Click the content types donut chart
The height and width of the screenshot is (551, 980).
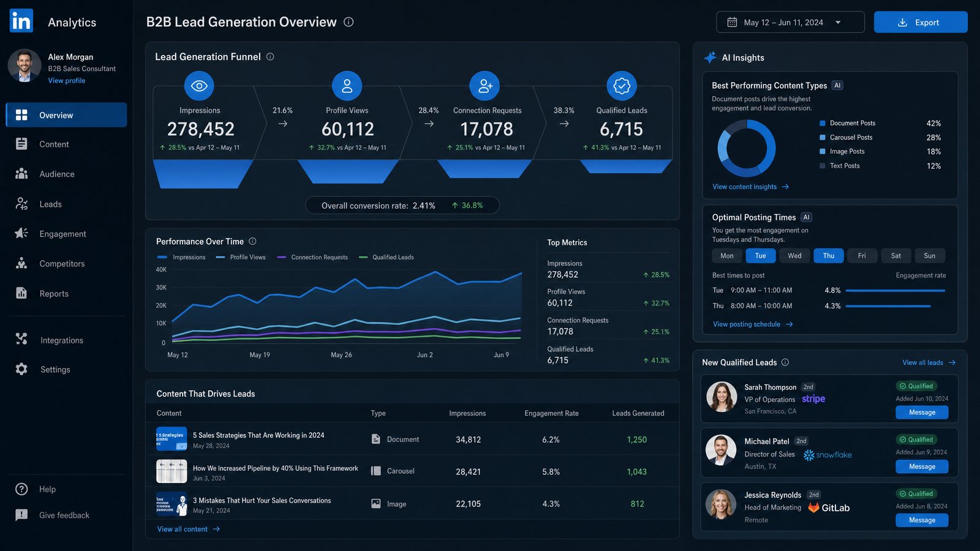coord(746,148)
